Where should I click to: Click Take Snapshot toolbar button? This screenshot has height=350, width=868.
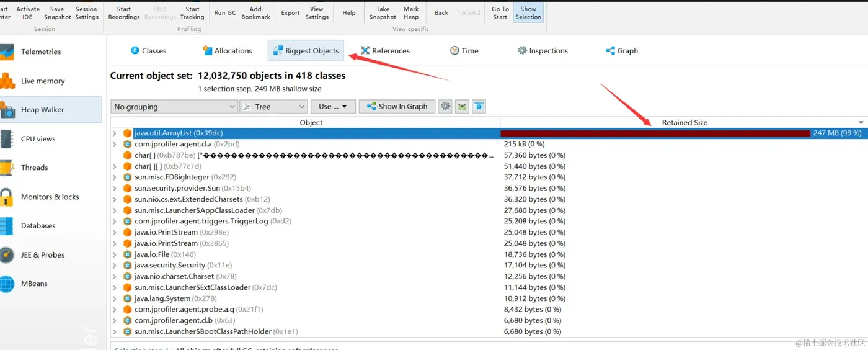click(x=383, y=13)
